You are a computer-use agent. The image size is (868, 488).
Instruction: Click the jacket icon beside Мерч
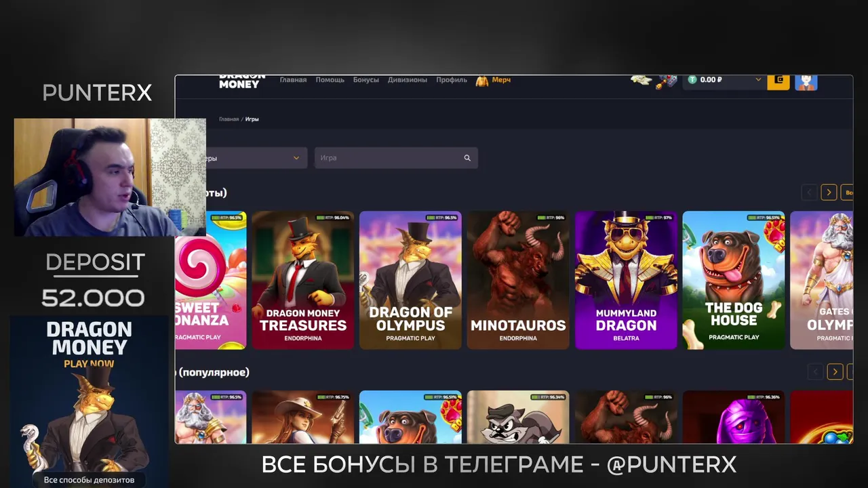(x=482, y=81)
